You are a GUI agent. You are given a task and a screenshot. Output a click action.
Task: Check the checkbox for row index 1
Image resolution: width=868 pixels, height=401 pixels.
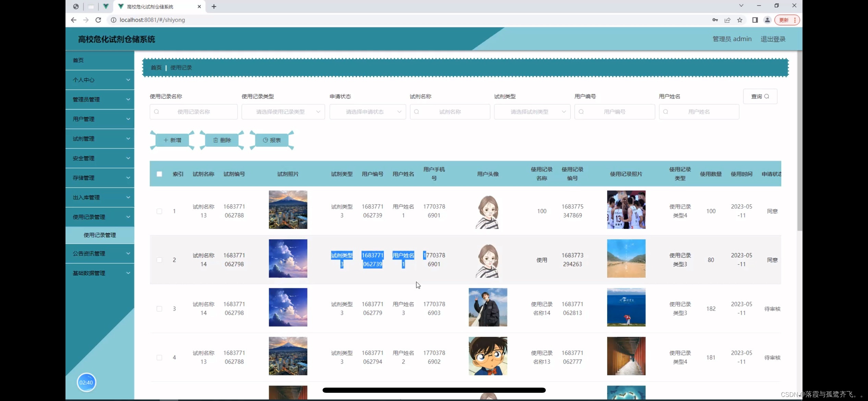[159, 211]
